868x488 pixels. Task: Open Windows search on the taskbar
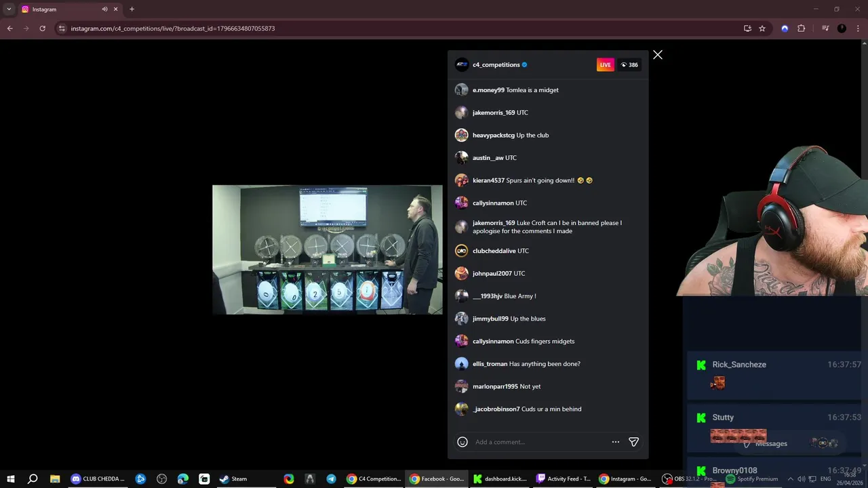tap(33, 479)
